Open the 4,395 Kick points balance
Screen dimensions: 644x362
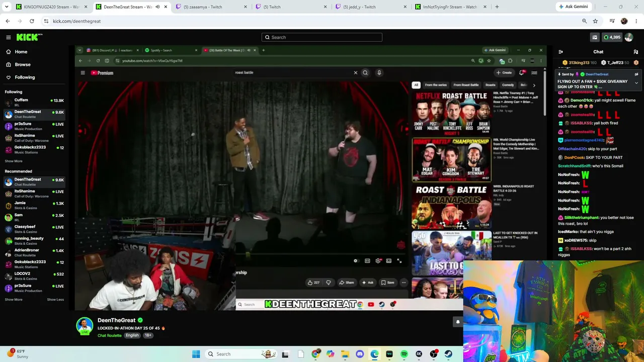[x=612, y=37]
